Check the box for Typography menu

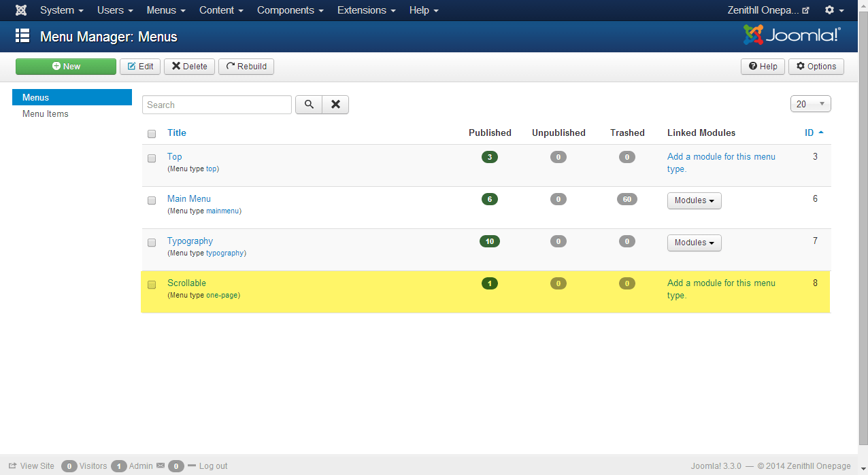[x=152, y=243]
